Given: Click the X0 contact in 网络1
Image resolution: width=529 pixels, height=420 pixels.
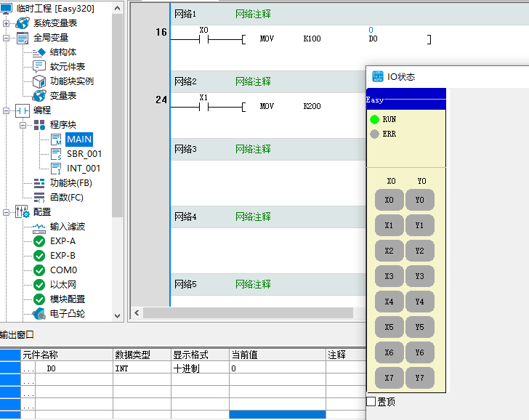Looking at the screenshot, I should (x=203, y=40).
